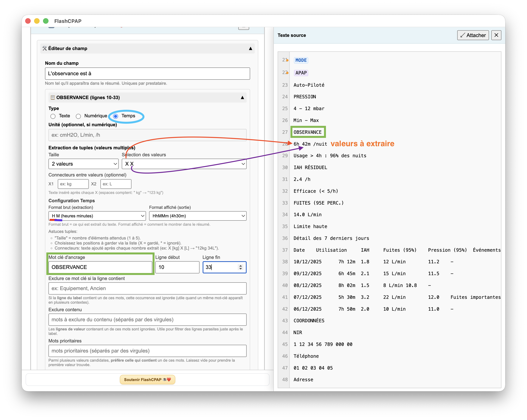
Task: Open the Format affiché sortie dropdown
Action: 198,216
